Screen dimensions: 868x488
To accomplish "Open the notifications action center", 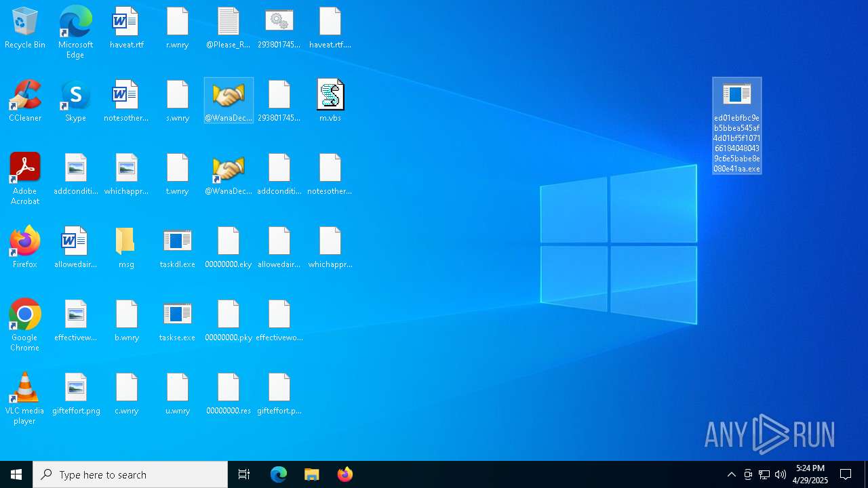I will 846,474.
